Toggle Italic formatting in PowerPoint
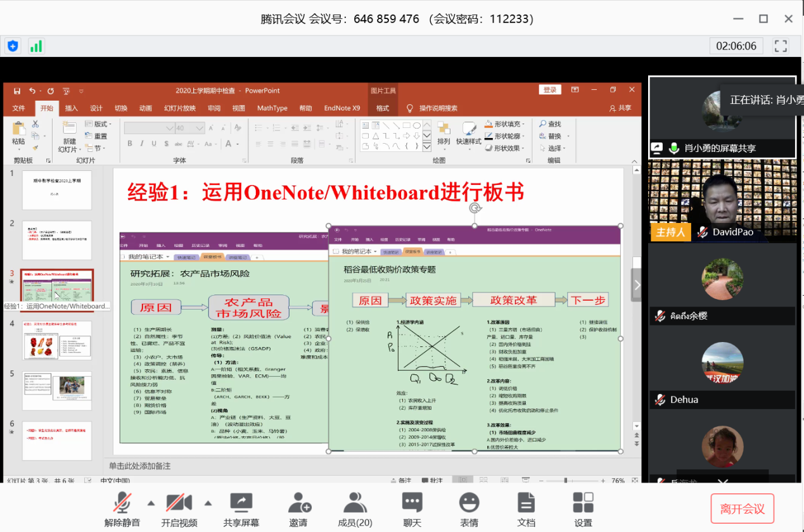The height and width of the screenshot is (532, 804). [x=143, y=144]
